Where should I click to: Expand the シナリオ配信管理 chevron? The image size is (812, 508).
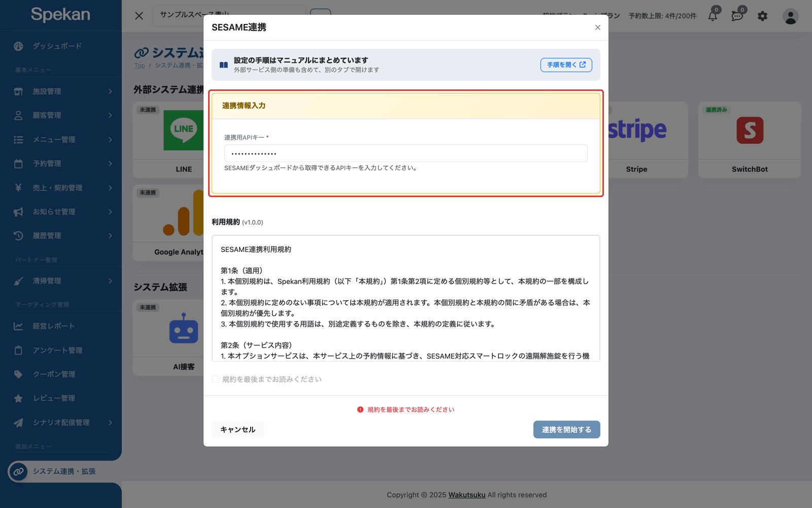(x=110, y=423)
